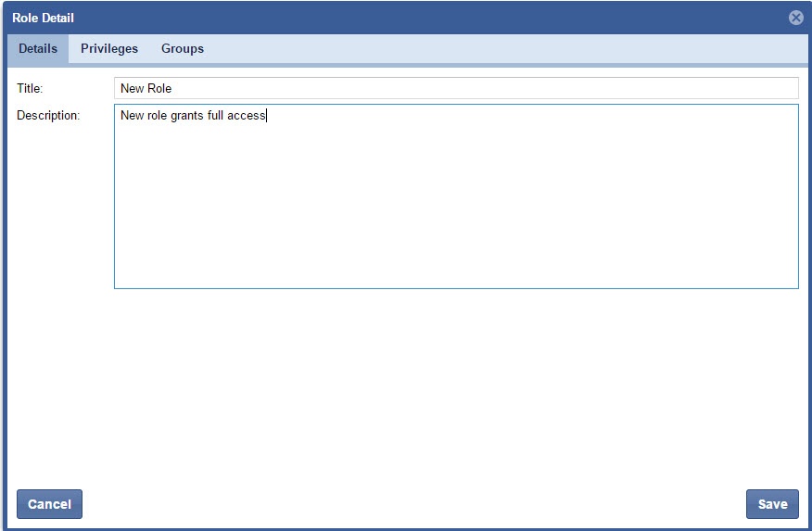The image size is (812, 531).
Task: Switch to the Privileges tab
Action: (x=109, y=49)
